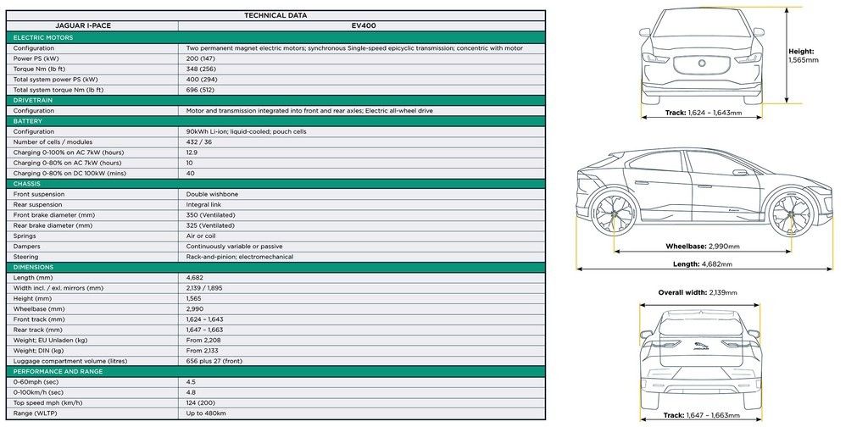Click the Length 4,682mm label under side view
The width and height of the screenshot is (868, 427).
703,264
